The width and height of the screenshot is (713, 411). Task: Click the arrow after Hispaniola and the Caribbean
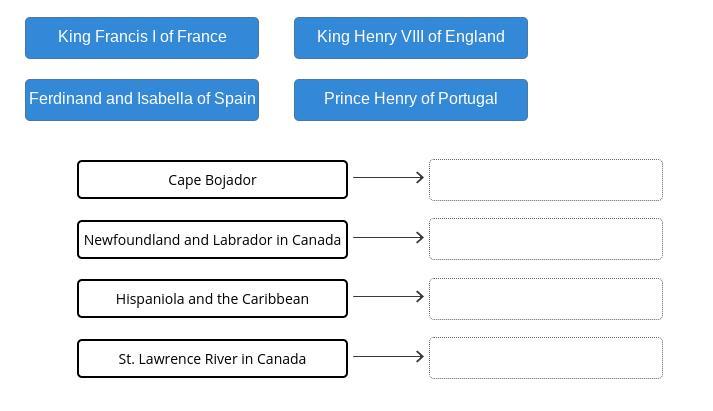(x=388, y=296)
